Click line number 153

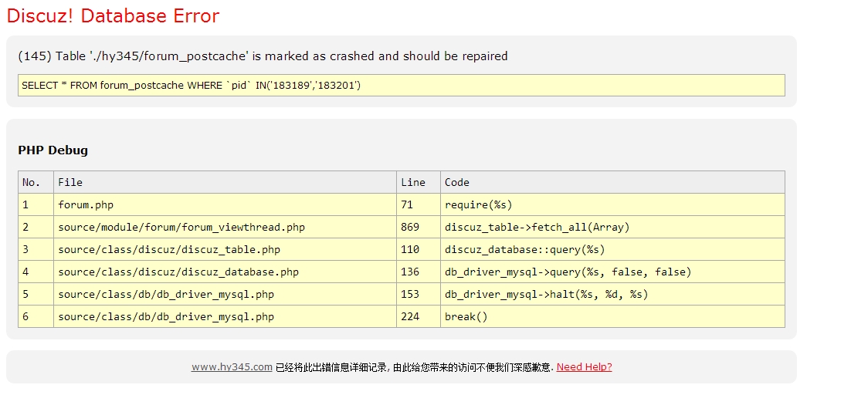pyautogui.click(x=419, y=294)
